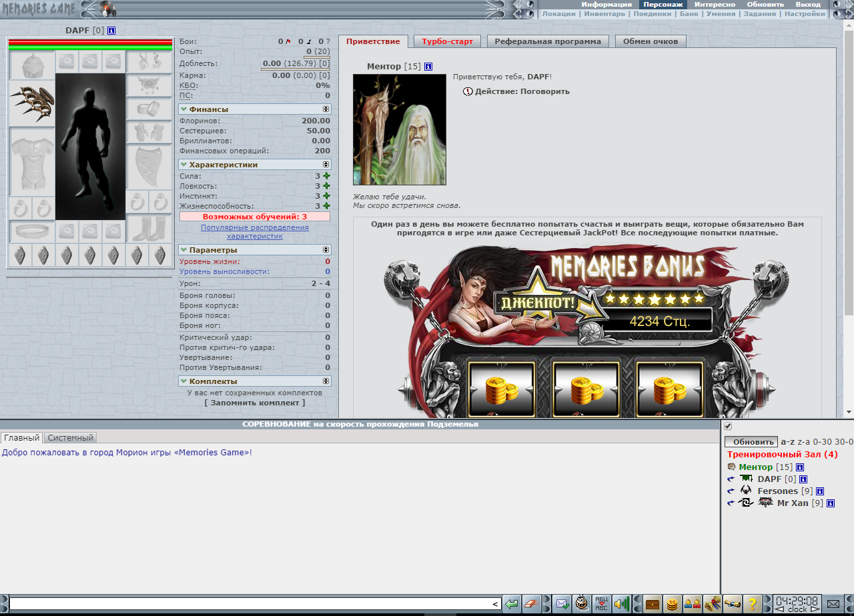The image size is (854, 616).
Task: Click the green plus next to Ловкость
Action: coord(326,186)
